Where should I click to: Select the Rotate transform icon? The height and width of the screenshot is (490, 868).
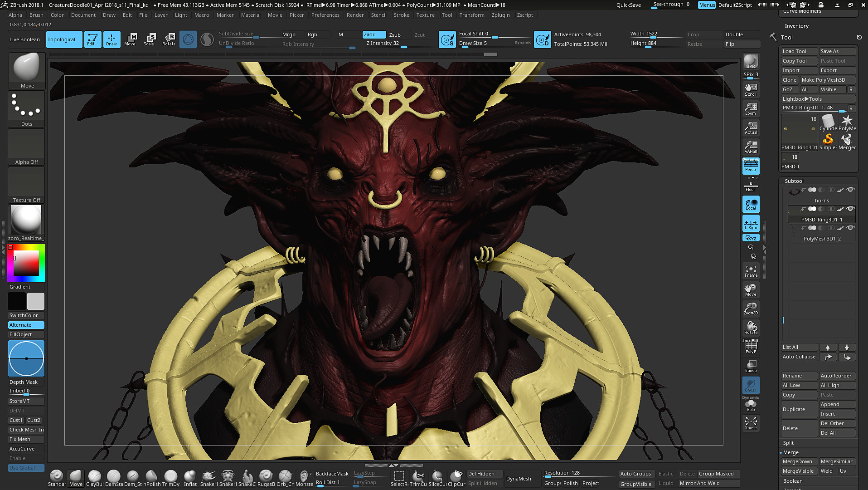169,39
